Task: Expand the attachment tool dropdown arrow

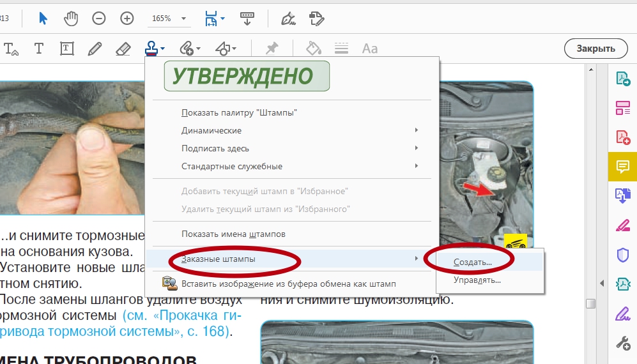Action: click(199, 49)
